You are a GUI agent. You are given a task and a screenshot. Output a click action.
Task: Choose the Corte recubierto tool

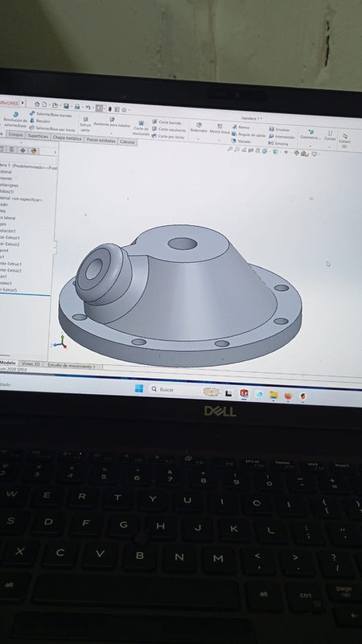[x=169, y=129]
